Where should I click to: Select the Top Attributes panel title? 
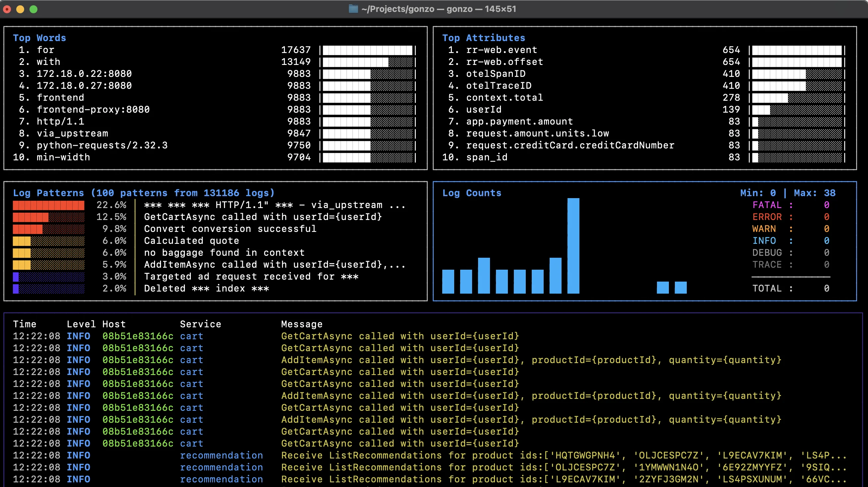484,38
